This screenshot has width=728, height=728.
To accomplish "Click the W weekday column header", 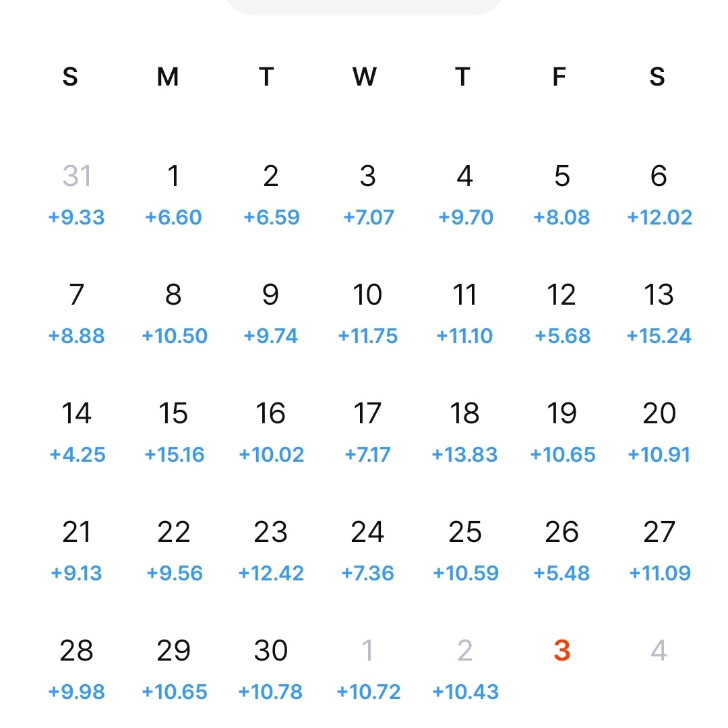I will click(365, 78).
